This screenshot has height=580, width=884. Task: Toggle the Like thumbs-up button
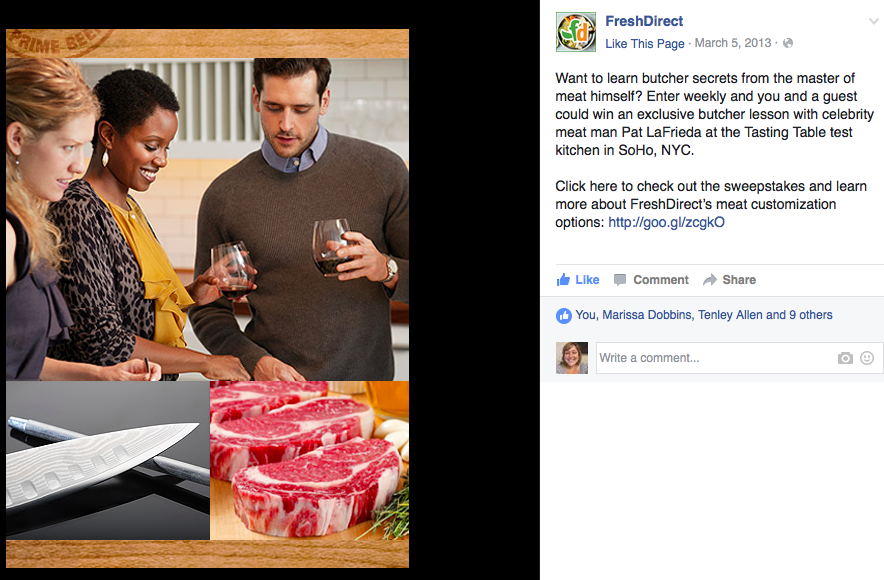pos(577,280)
